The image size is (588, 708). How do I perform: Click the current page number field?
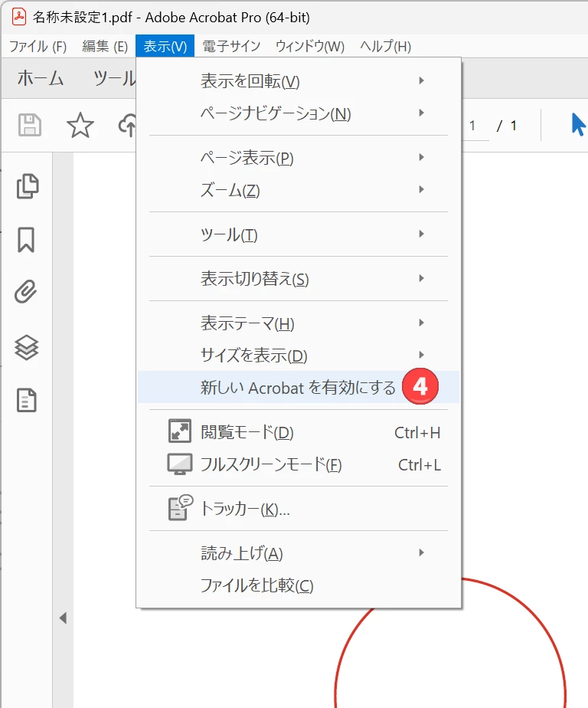475,126
